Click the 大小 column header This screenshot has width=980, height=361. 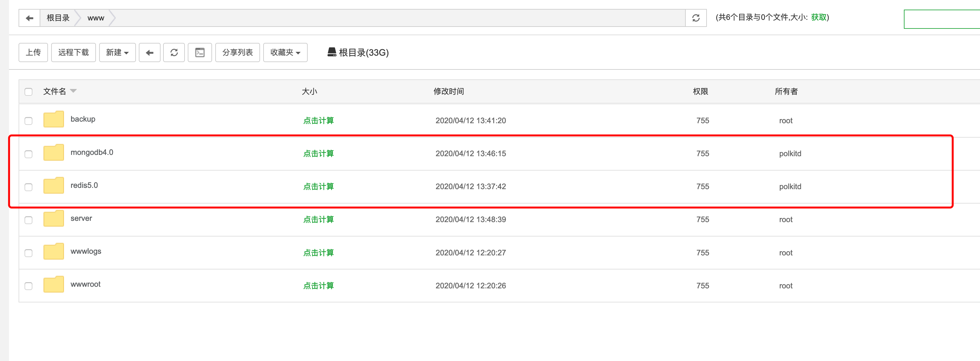[309, 92]
